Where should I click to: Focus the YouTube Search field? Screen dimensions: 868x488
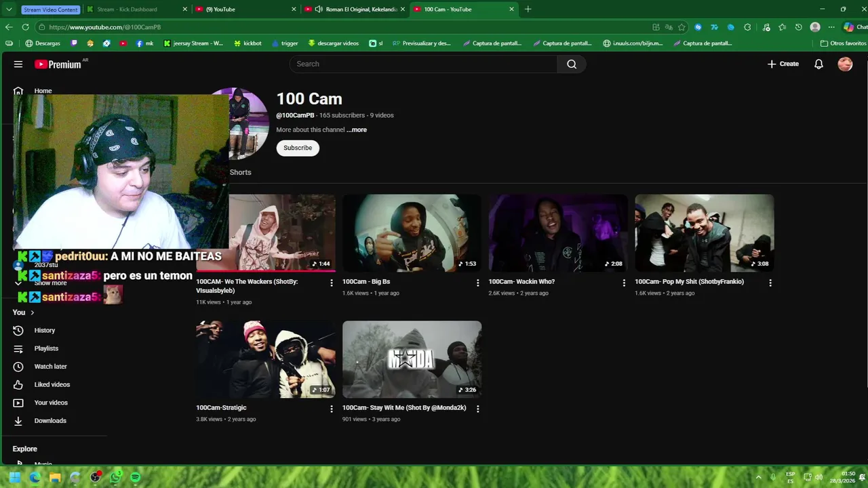coord(424,64)
